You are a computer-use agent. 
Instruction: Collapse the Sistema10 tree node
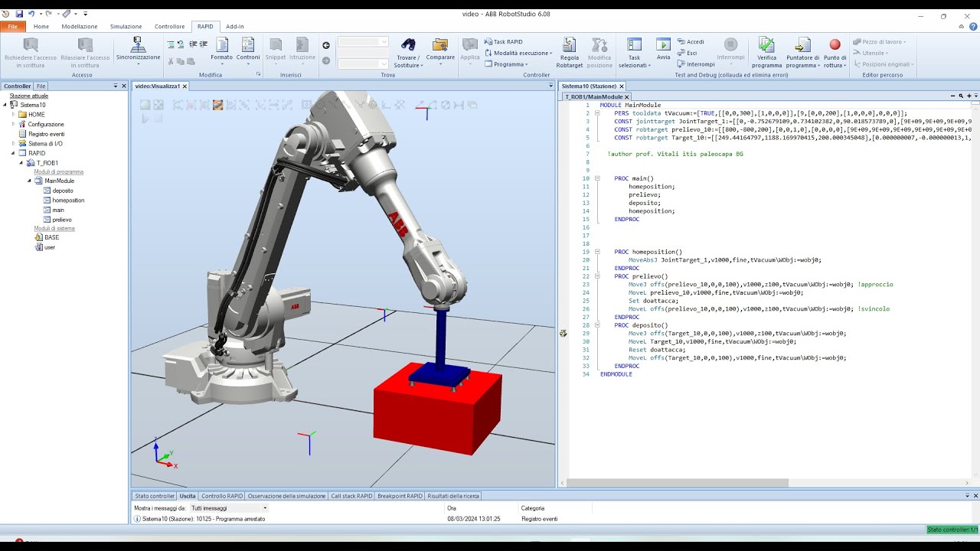tap(5, 105)
